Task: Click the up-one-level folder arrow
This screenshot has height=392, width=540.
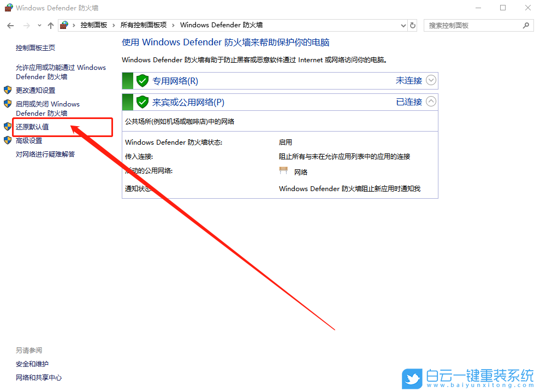Action: coord(50,25)
